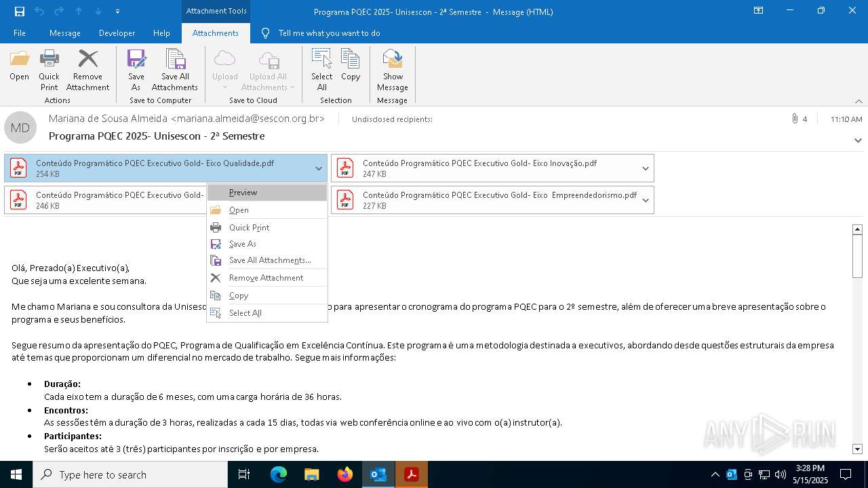Choose Save As in the context menu
The height and width of the screenshot is (488, 868).
(x=267, y=244)
